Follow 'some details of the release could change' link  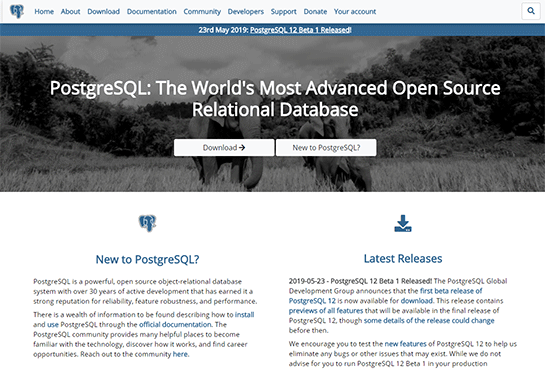pos(429,320)
